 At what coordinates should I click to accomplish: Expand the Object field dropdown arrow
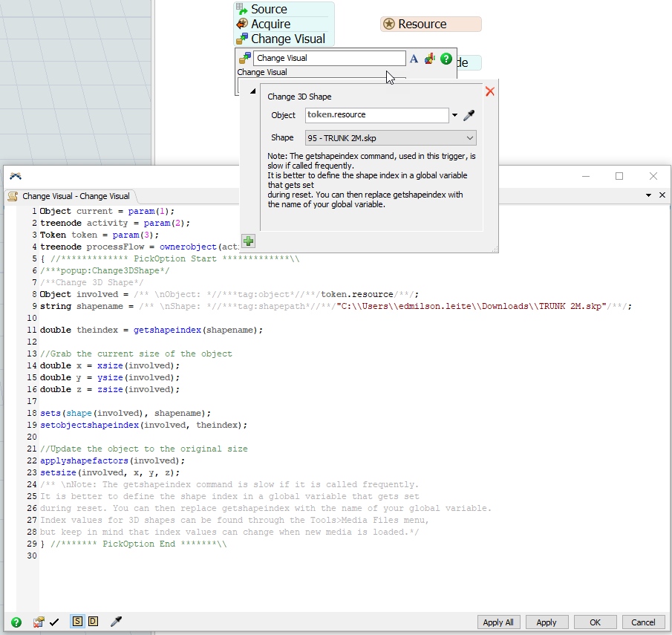pyautogui.click(x=454, y=115)
